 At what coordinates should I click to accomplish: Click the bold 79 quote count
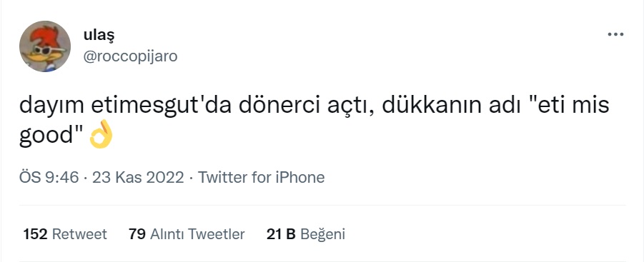137,234
